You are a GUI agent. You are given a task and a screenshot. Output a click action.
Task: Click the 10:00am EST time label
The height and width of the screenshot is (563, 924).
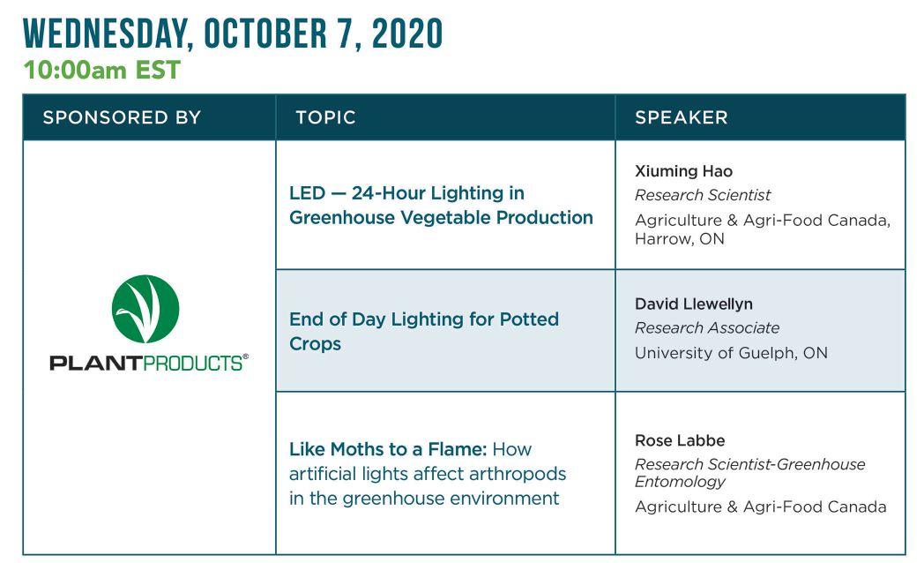(x=102, y=71)
